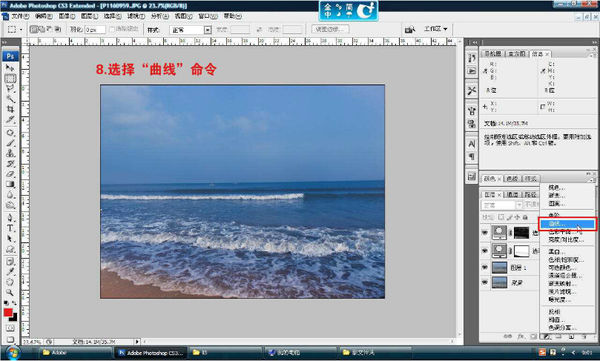This screenshot has height=361, width=600.
Task: Click the 羽化 feather input field
Action: [x=95, y=30]
